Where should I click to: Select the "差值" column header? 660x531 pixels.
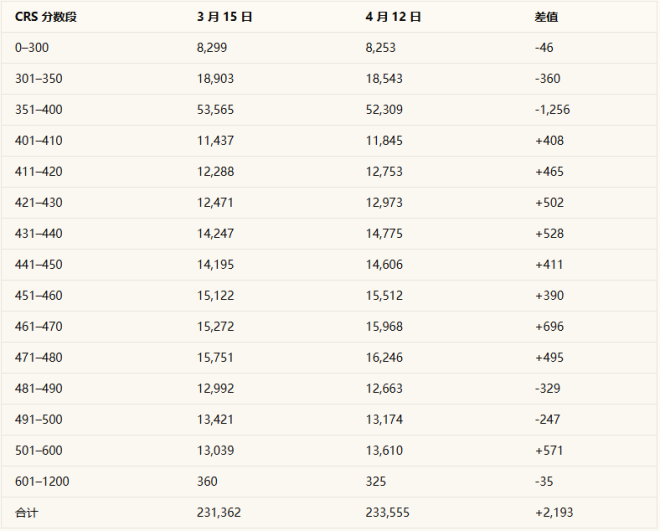coord(547,17)
